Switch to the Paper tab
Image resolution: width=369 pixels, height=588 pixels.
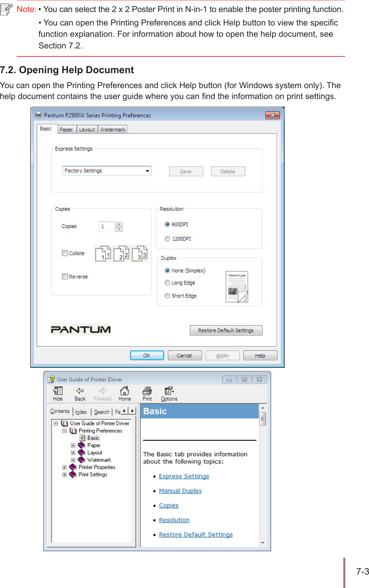(66, 130)
